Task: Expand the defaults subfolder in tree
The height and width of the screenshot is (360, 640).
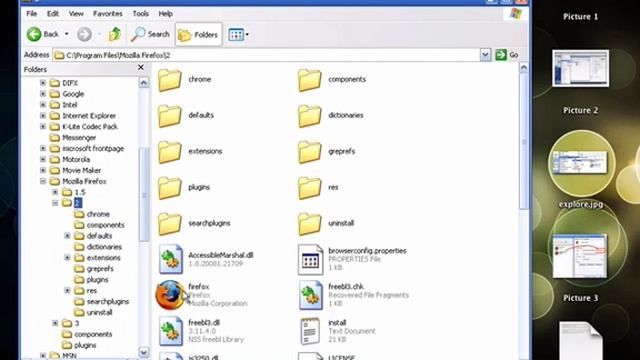Action: 67,236
